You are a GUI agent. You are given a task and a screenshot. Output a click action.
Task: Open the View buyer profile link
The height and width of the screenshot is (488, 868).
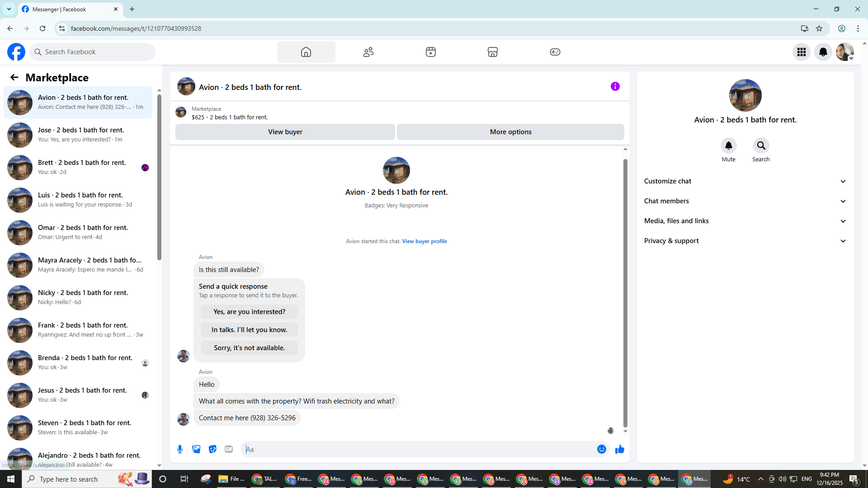pos(425,241)
